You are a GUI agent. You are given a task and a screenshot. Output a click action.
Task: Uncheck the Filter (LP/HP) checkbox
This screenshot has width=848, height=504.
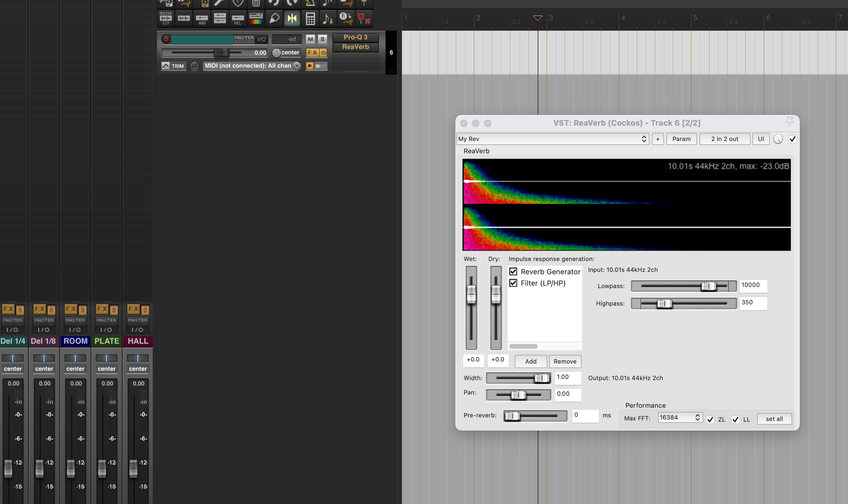[513, 283]
